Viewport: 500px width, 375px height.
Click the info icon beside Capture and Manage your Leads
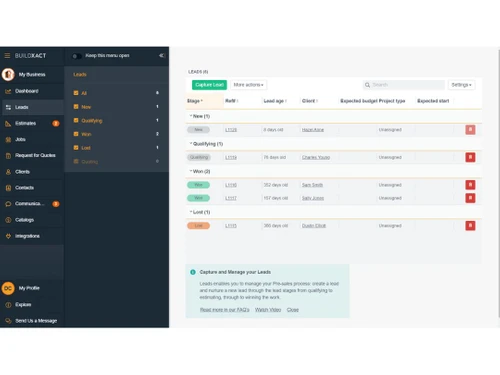click(193, 272)
